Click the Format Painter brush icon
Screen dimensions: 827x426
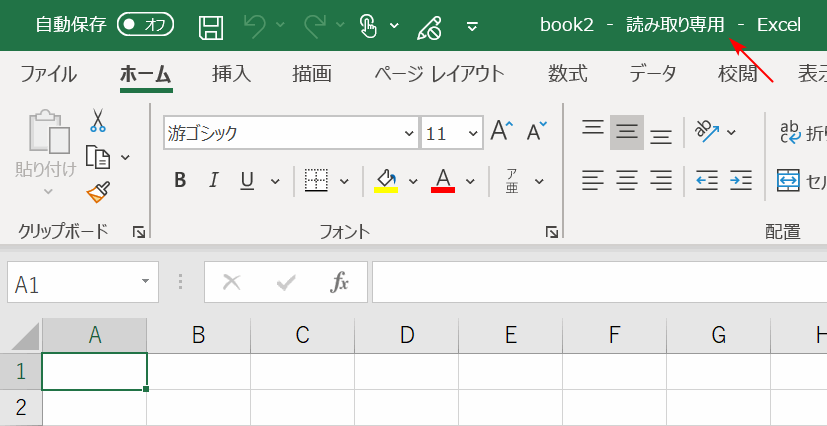click(99, 192)
